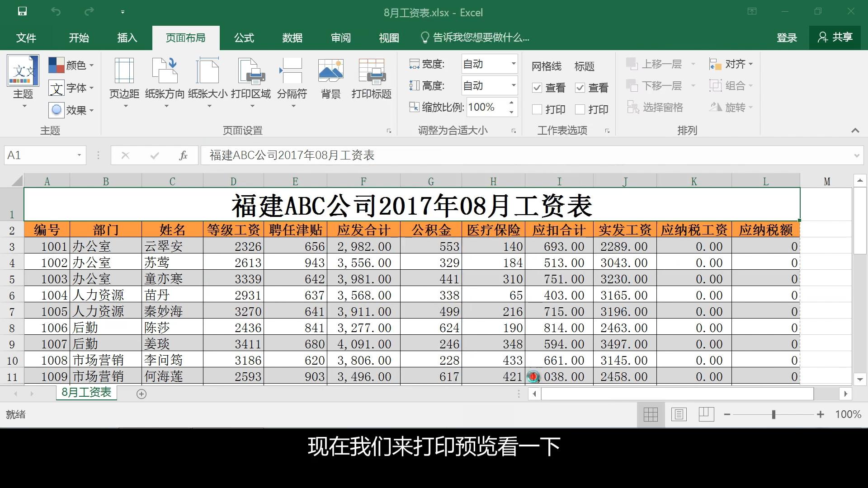Click the 纸张方向 orientation icon

pyautogui.click(x=165, y=71)
